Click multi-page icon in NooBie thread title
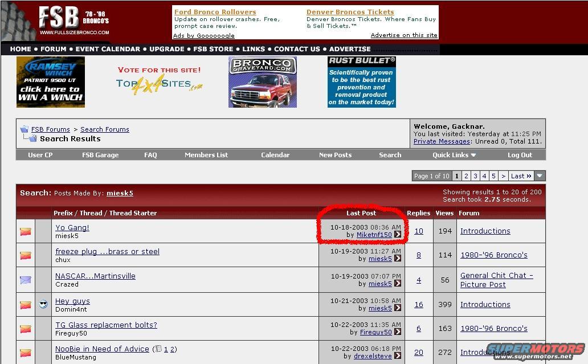The height and width of the screenshot is (364, 588). click(x=158, y=349)
